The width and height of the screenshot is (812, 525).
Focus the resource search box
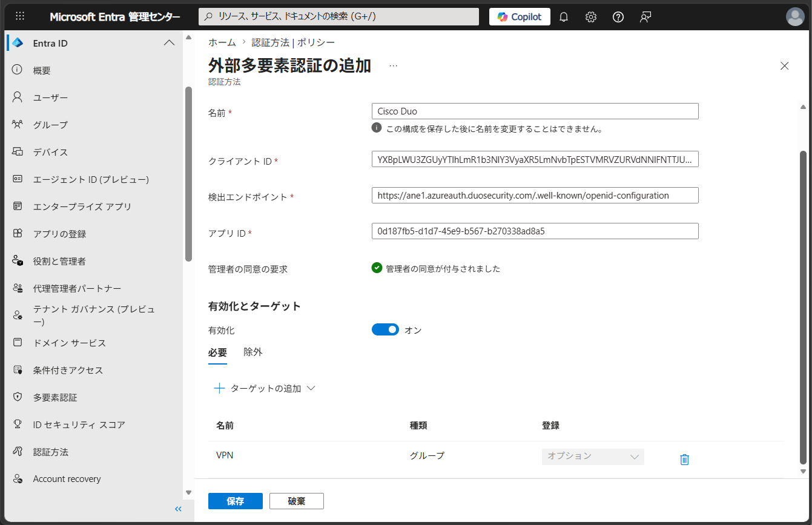[339, 16]
